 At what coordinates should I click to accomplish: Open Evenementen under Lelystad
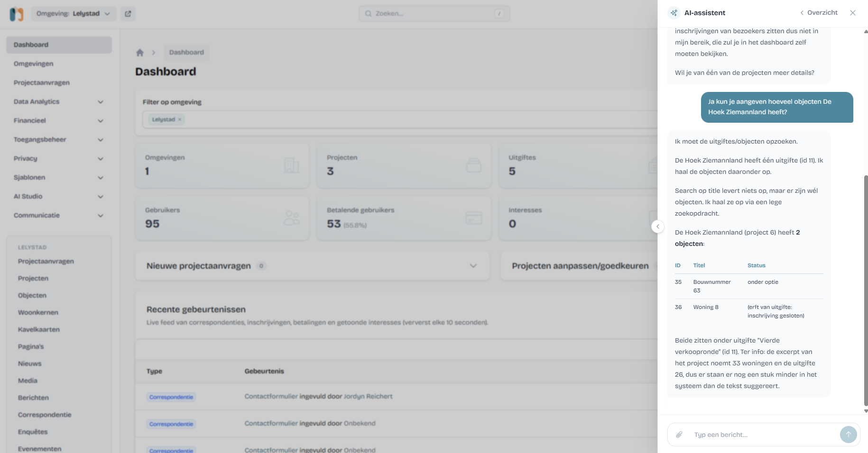click(40, 449)
